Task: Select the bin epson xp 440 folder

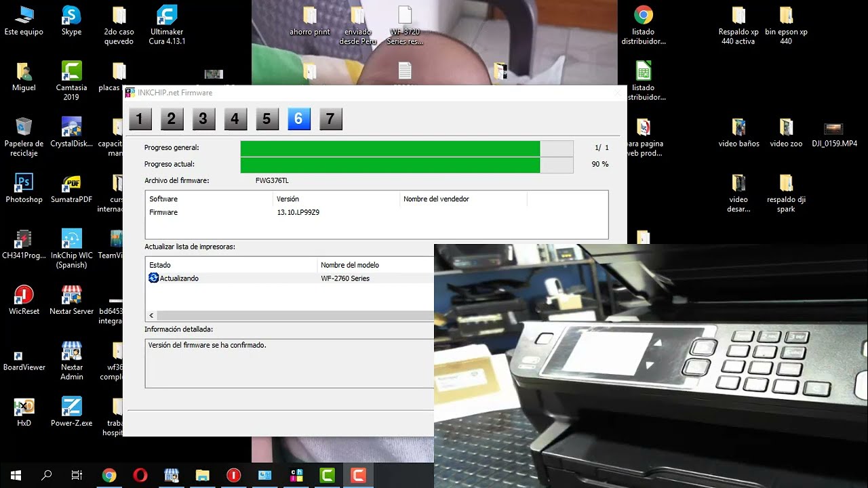Action: 786,25
